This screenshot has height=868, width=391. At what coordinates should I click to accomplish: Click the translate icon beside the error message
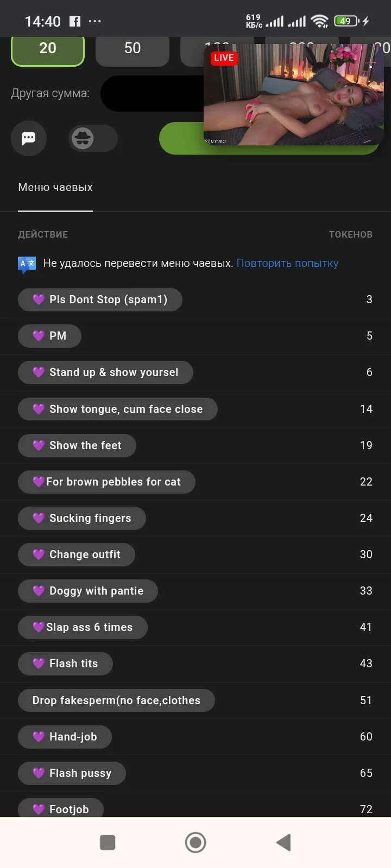click(27, 264)
